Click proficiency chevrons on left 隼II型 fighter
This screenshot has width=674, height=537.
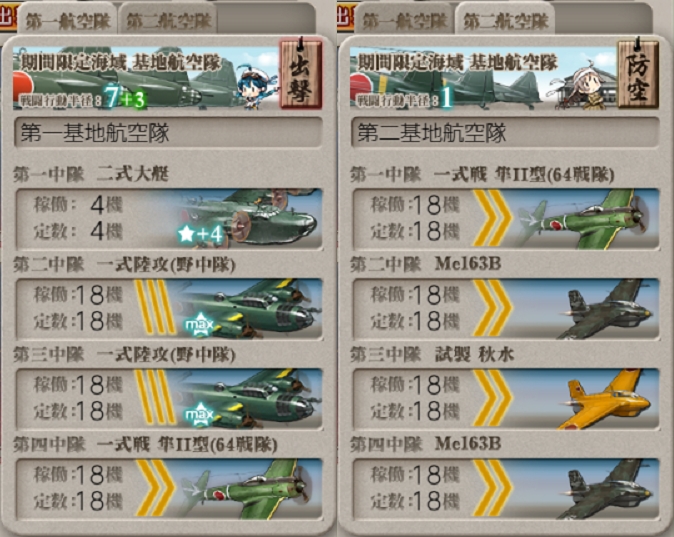155,488
